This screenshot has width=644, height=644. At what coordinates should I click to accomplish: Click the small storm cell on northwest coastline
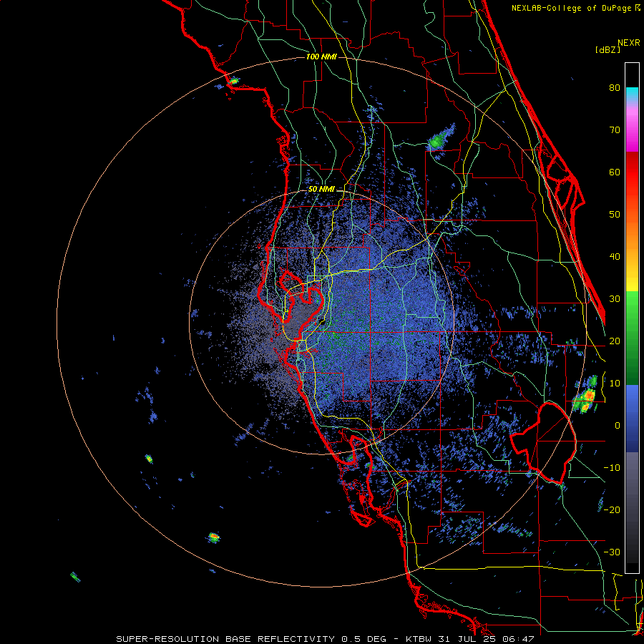[x=233, y=82]
